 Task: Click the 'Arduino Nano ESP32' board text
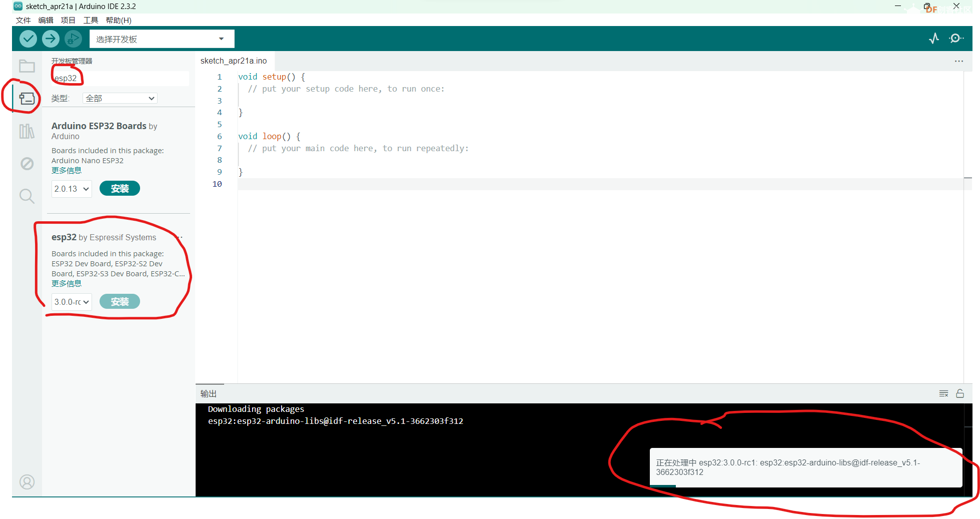[88, 161]
